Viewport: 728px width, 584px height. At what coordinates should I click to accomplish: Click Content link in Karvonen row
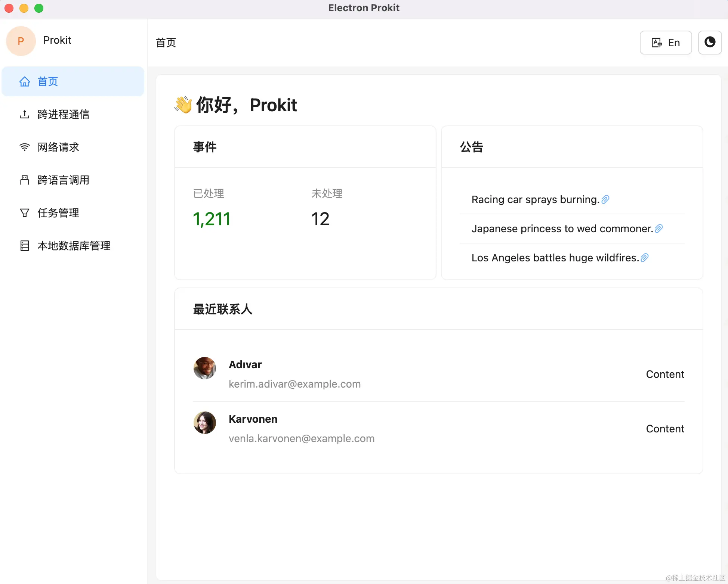(665, 429)
